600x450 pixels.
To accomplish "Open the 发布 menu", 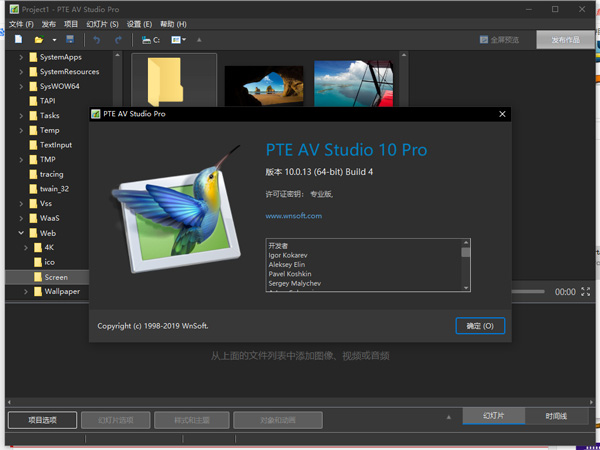I will click(49, 24).
